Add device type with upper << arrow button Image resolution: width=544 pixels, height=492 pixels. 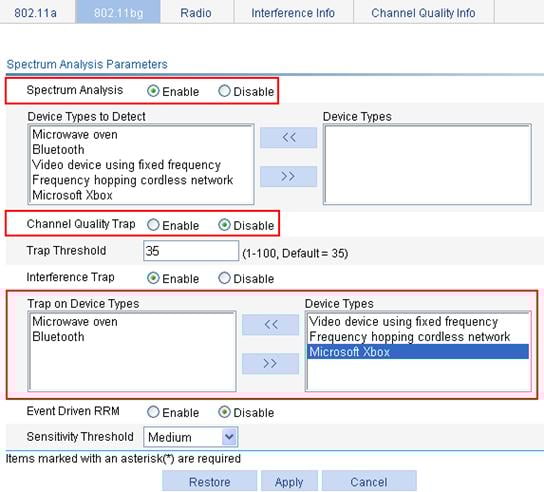[x=288, y=137]
